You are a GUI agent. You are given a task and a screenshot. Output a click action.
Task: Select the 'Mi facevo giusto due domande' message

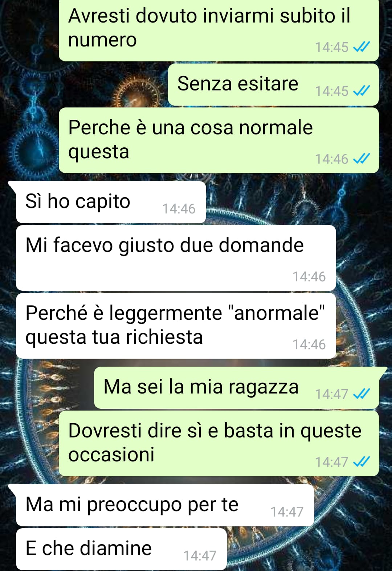176,258
